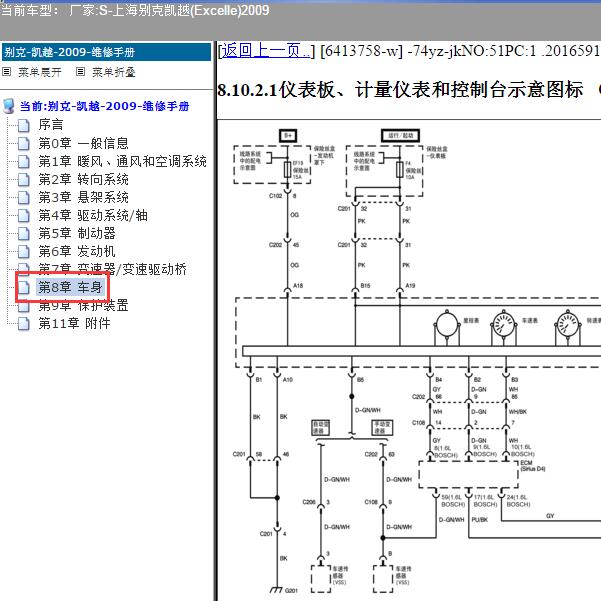Click the 当前:别克-凯越-2009-维修手册 root node
601x601 pixels.
(x=104, y=106)
